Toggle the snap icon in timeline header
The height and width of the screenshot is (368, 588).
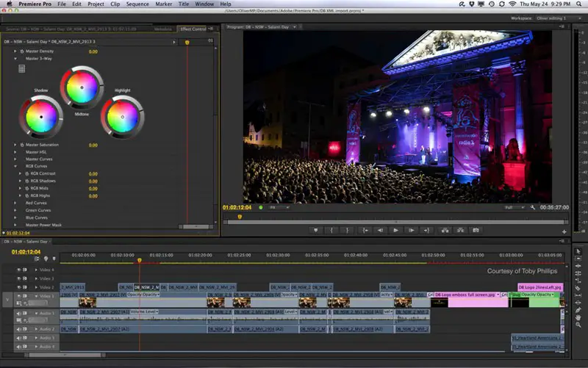tap(37, 259)
